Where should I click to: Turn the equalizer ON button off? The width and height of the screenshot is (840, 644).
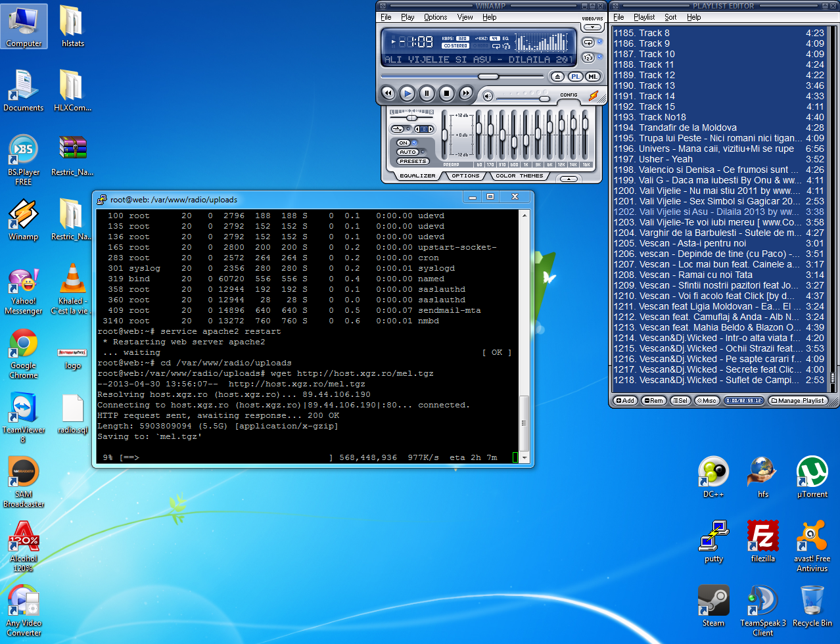pos(404,143)
